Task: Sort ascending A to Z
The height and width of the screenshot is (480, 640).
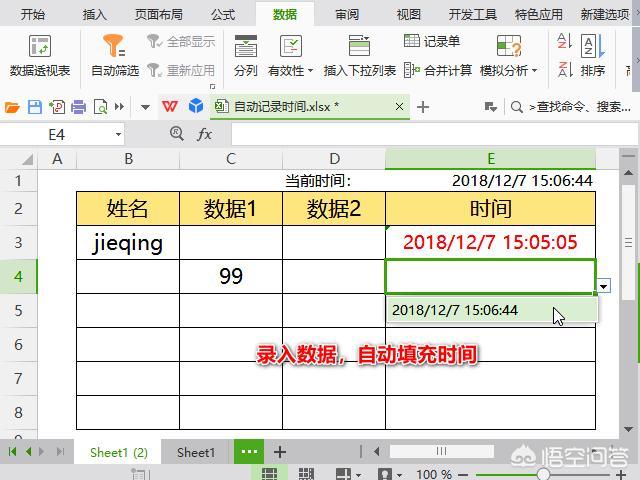Action: pos(564,41)
